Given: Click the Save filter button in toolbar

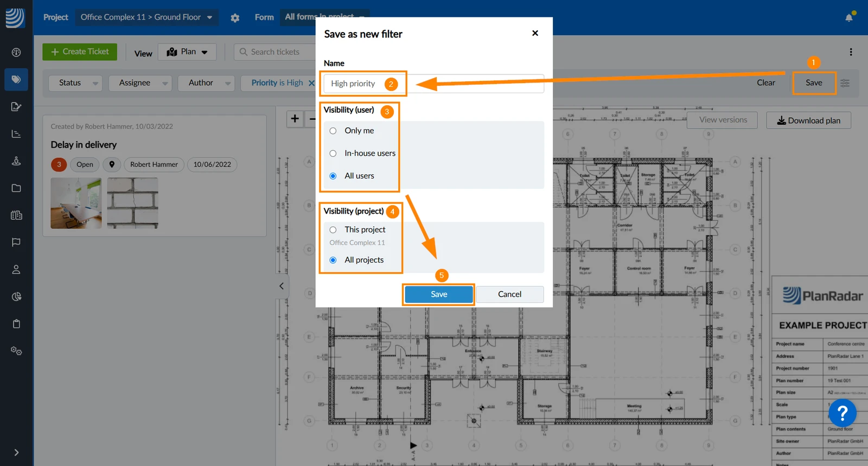Looking at the screenshot, I should click(x=814, y=83).
